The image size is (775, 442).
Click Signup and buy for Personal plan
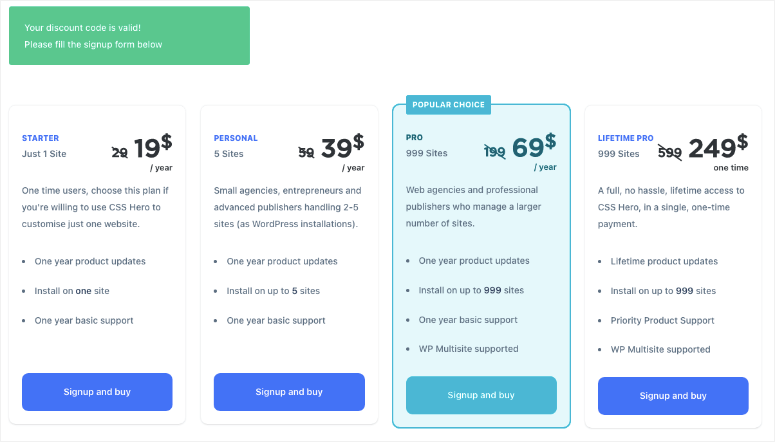pos(289,392)
